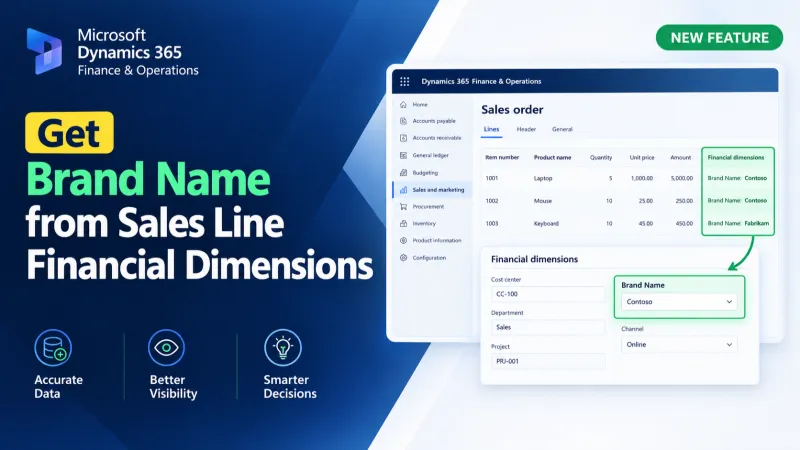Screen dimensions: 800x450
Task: Open Accounts payable module
Action: (434, 121)
